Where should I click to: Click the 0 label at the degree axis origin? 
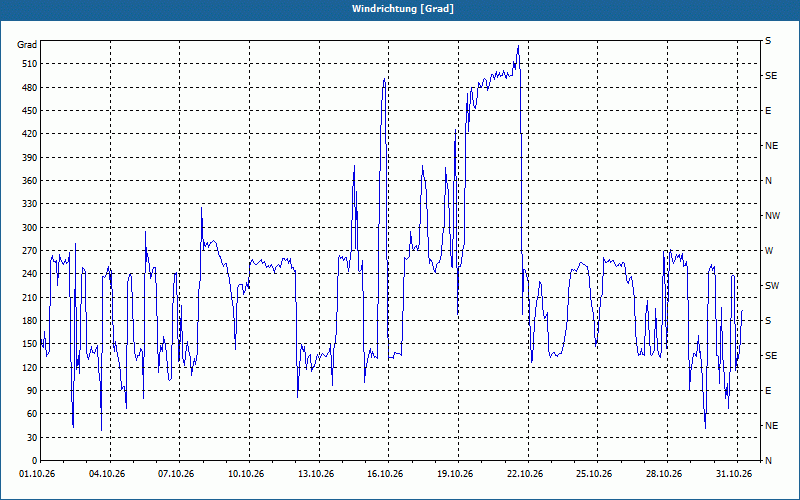(x=34, y=461)
